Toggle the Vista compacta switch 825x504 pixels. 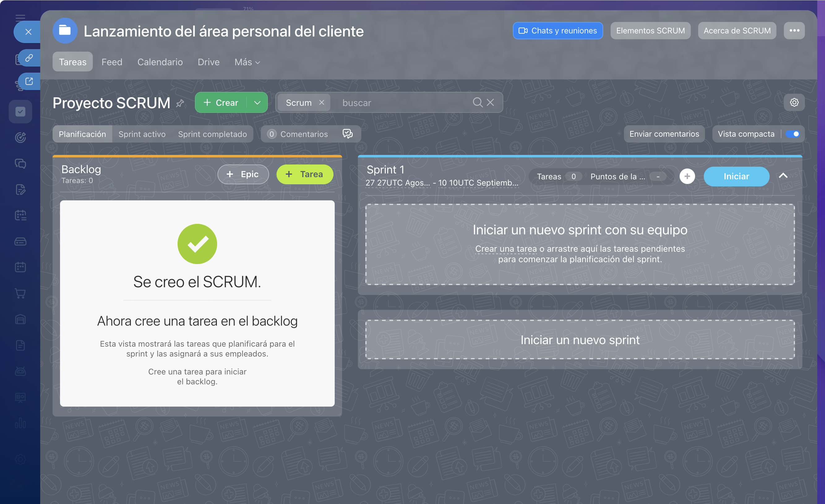[793, 134]
